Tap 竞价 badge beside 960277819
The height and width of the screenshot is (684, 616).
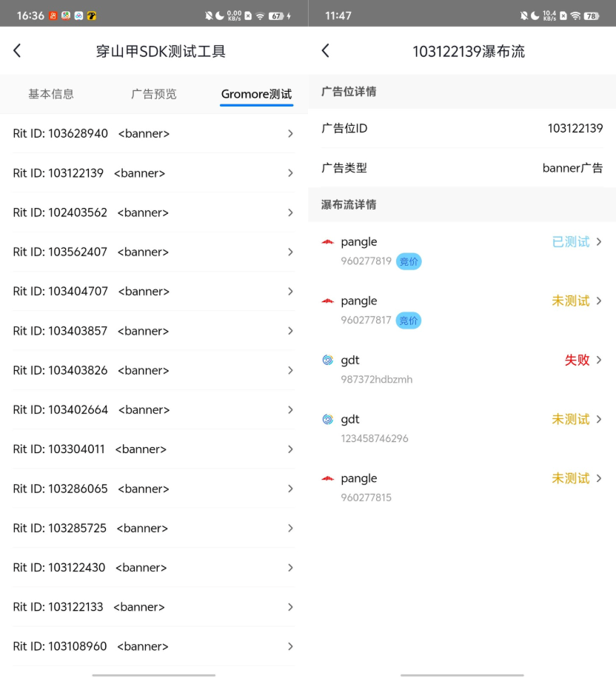409,261
